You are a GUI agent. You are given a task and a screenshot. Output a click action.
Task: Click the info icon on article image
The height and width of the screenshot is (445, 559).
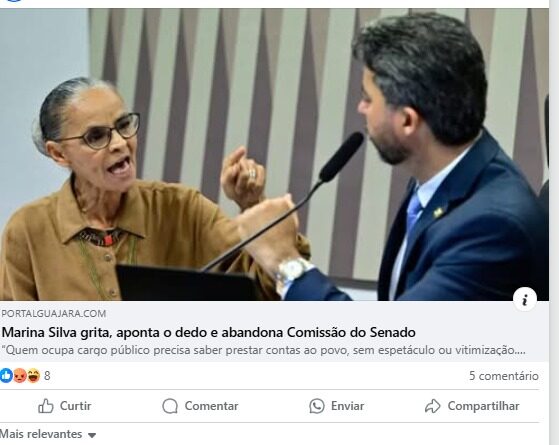[525, 300]
